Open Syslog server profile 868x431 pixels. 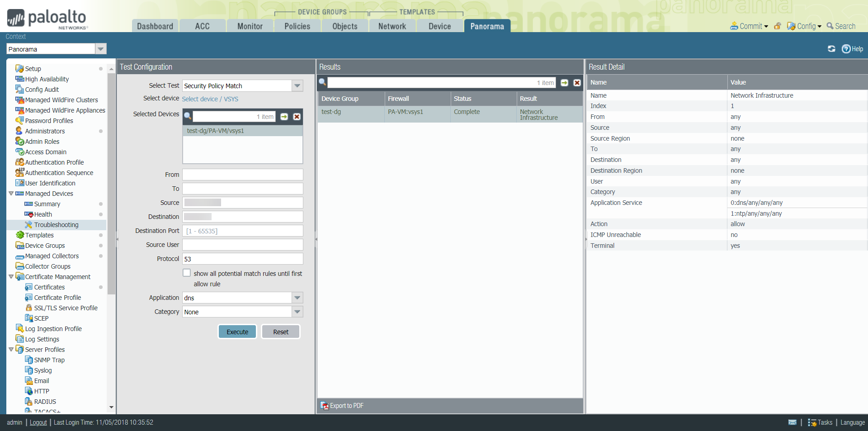point(43,370)
